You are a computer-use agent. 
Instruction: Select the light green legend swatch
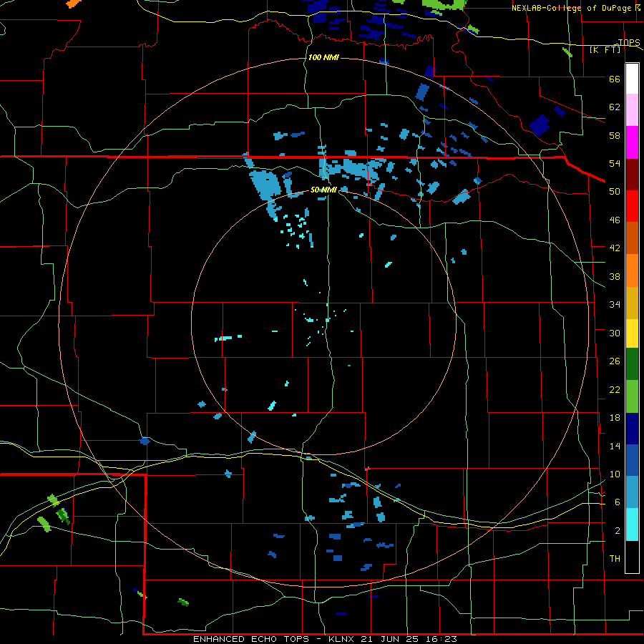632,396
